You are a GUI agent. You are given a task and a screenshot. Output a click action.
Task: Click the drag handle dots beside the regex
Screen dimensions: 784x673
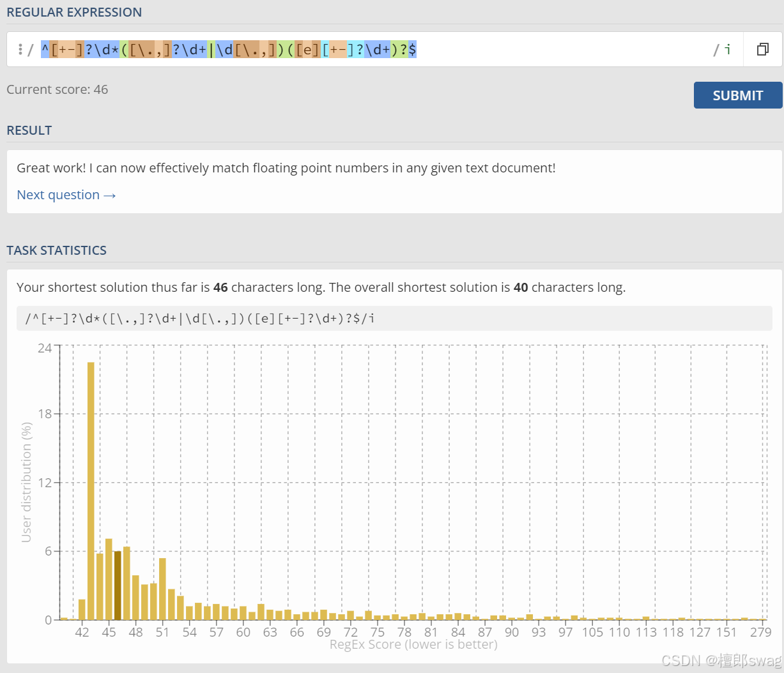click(x=21, y=49)
